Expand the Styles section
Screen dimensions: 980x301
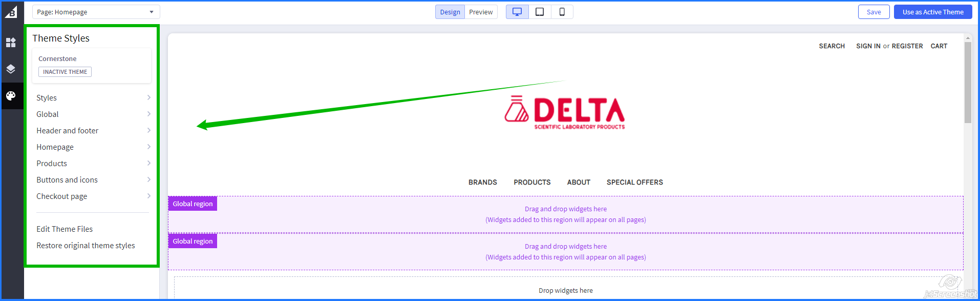point(93,98)
